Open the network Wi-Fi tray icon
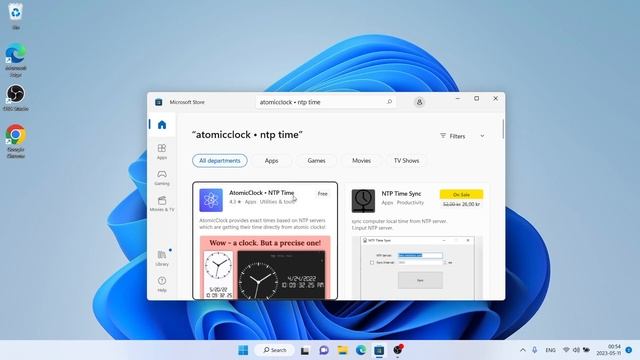 pos(566,350)
